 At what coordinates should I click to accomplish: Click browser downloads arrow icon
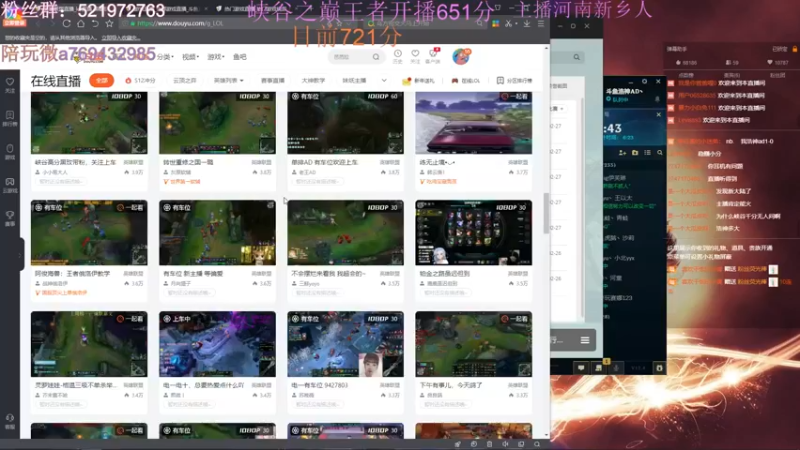click(527, 23)
